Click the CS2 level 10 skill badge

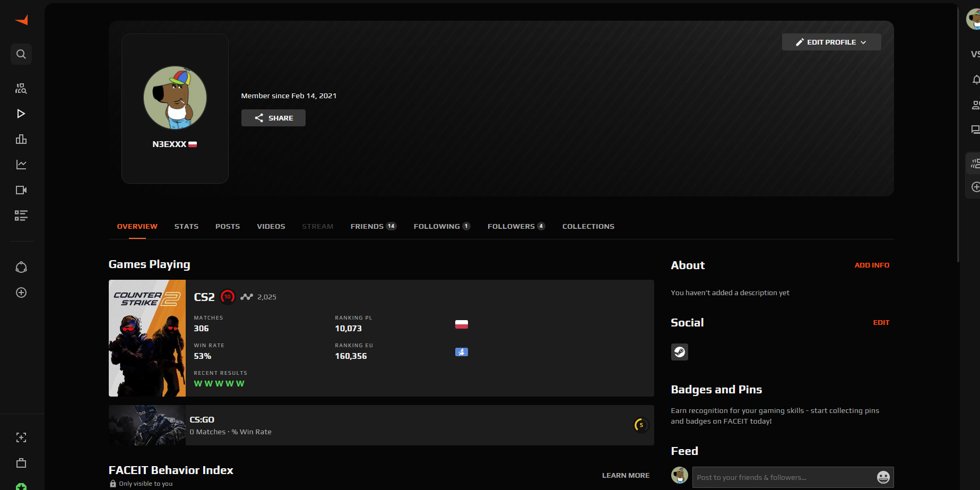(x=228, y=297)
